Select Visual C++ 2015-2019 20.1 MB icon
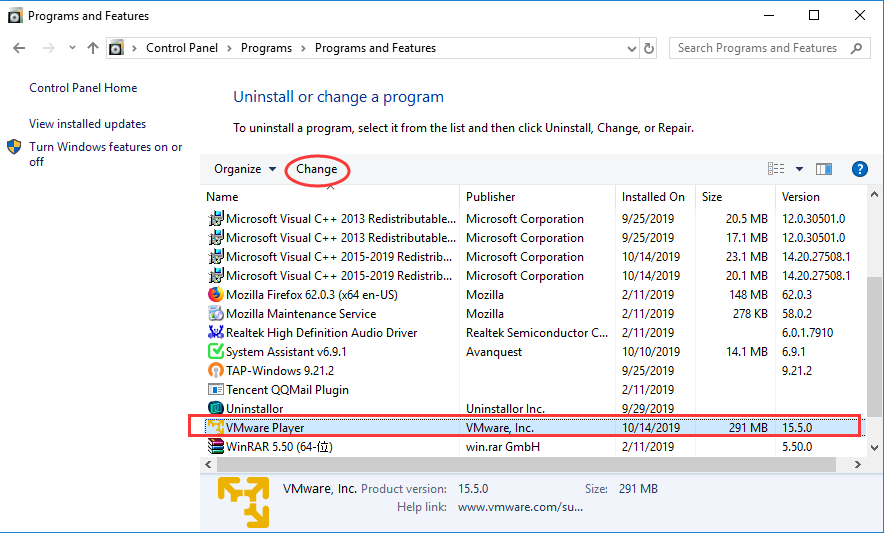The width and height of the screenshot is (884, 533). (x=215, y=276)
